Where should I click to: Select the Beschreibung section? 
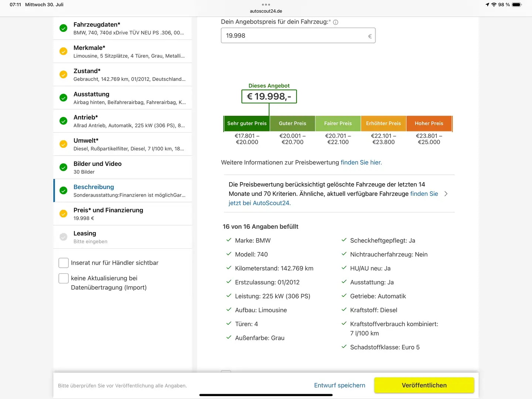coord(123,191)
